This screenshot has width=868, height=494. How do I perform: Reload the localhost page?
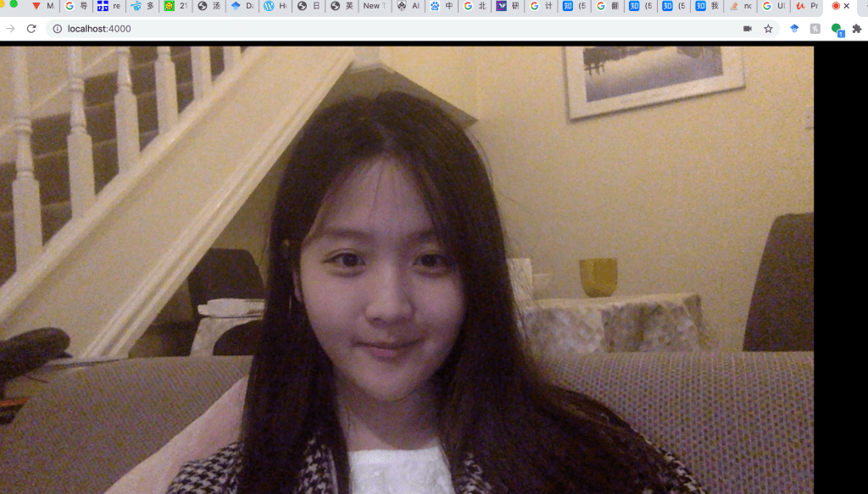pyautogui.click(x=31, y=29)
